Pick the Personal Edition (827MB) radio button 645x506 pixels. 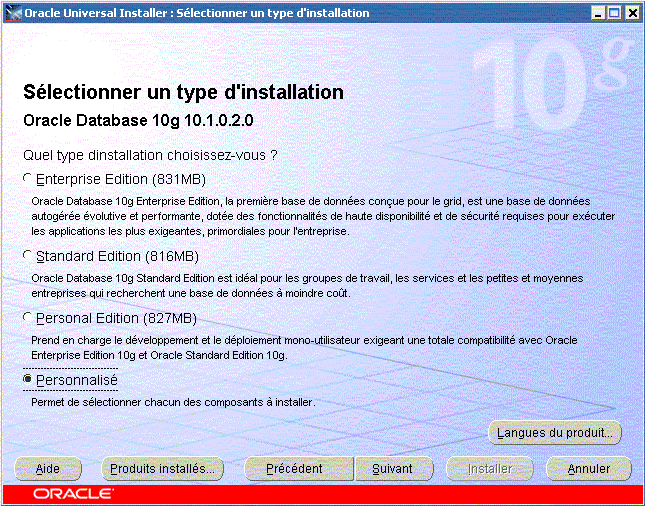(x=28, y=318)
